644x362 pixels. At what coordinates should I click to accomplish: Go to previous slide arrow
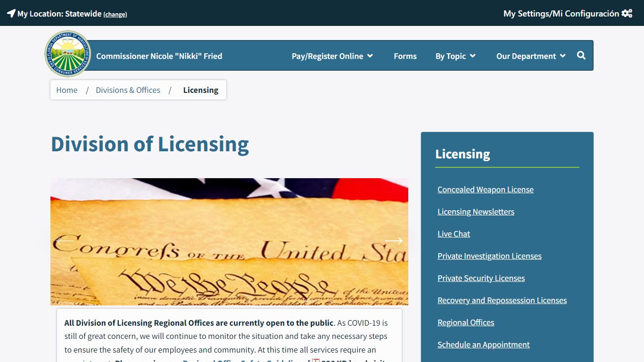[x=65, y=241]
